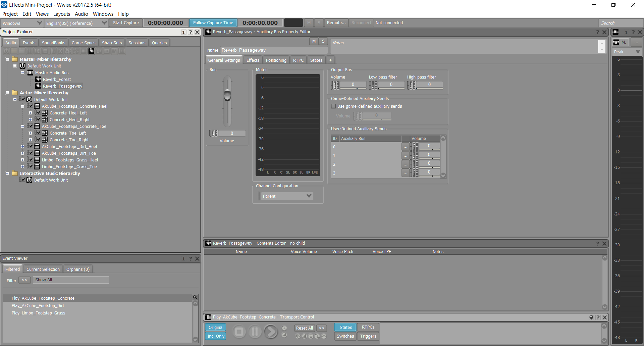644x346 pixels.
Task: Click the AkCube_Footsteps_Dirt_Heel container icon
Action: pos(37,146)
